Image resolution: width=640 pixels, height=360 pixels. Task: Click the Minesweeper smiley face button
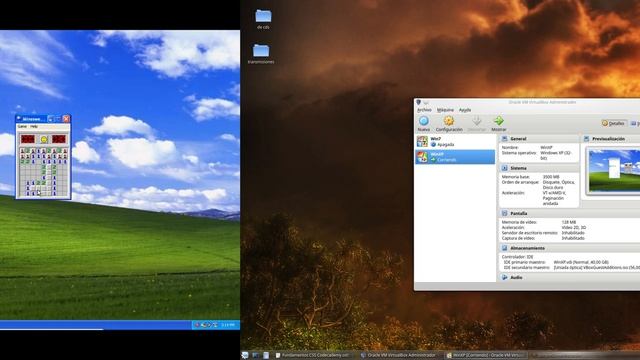44,139
